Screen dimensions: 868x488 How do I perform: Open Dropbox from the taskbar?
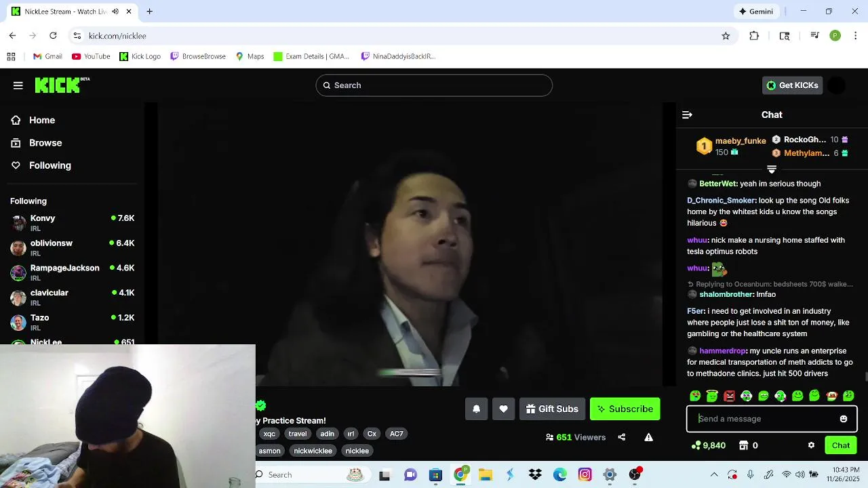535,474
